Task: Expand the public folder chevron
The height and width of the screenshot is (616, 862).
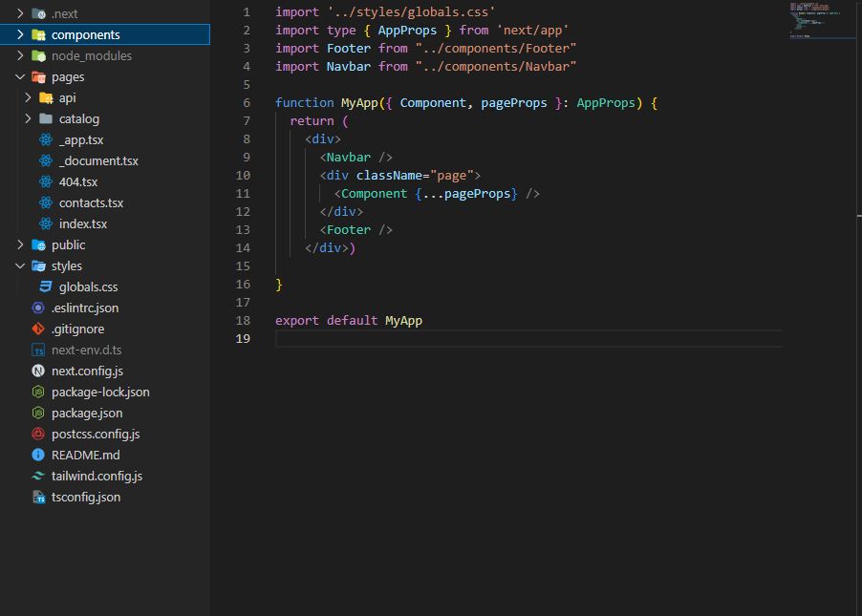Action: click(x=20, y=244)
